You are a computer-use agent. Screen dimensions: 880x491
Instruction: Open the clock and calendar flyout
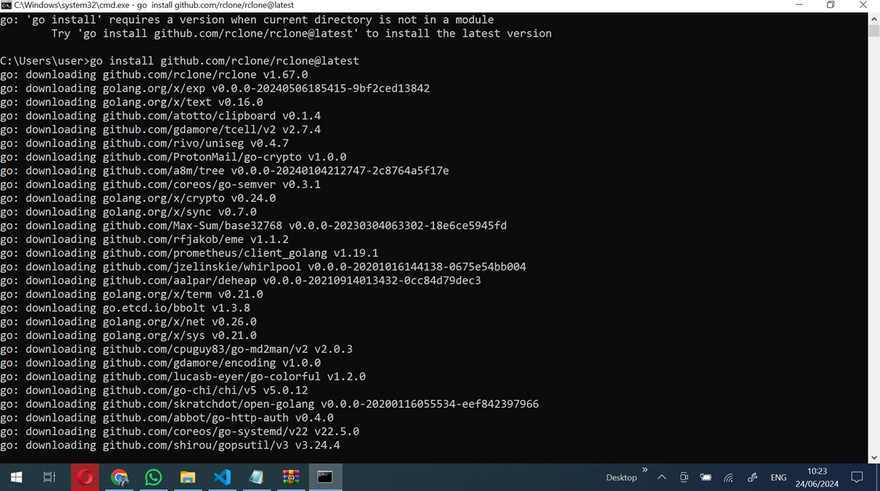click(816, 477)
